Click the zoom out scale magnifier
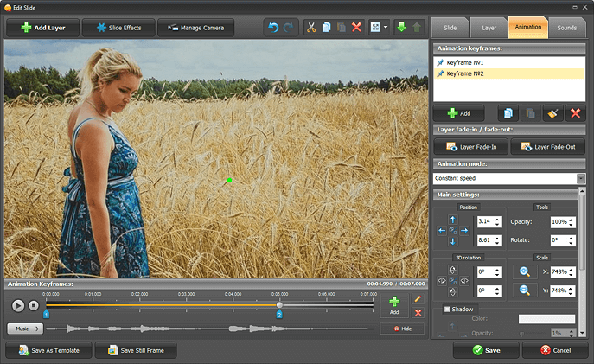 (x=525, y=291)
